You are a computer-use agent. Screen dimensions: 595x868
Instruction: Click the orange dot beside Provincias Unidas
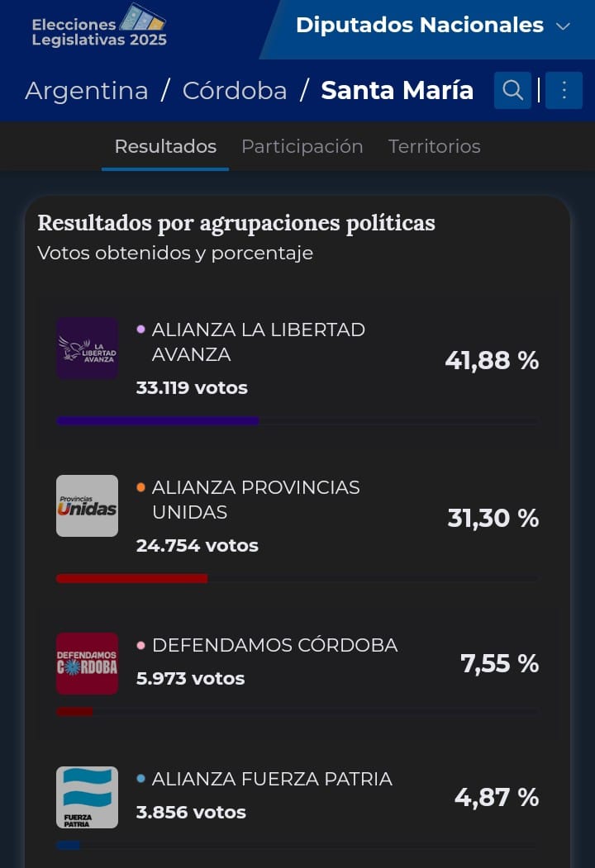[x=140, y=487]
